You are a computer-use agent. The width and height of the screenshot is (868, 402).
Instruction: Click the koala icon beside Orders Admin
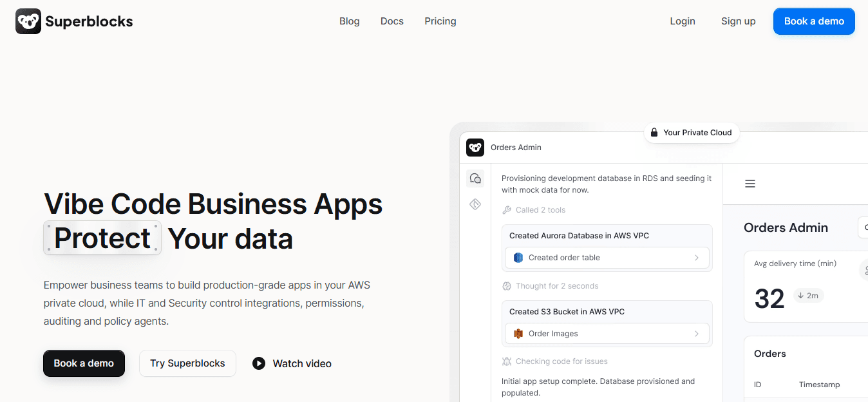475,148
